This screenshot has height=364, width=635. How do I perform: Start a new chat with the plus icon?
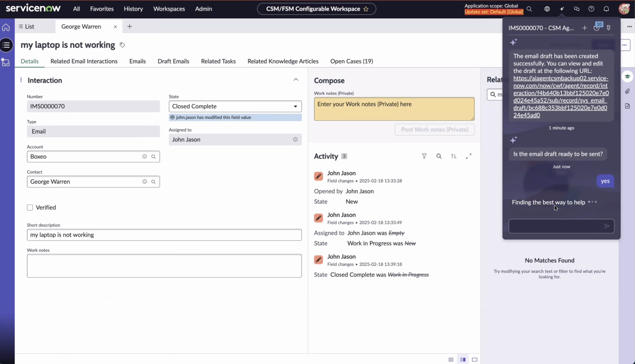point(584,28)
